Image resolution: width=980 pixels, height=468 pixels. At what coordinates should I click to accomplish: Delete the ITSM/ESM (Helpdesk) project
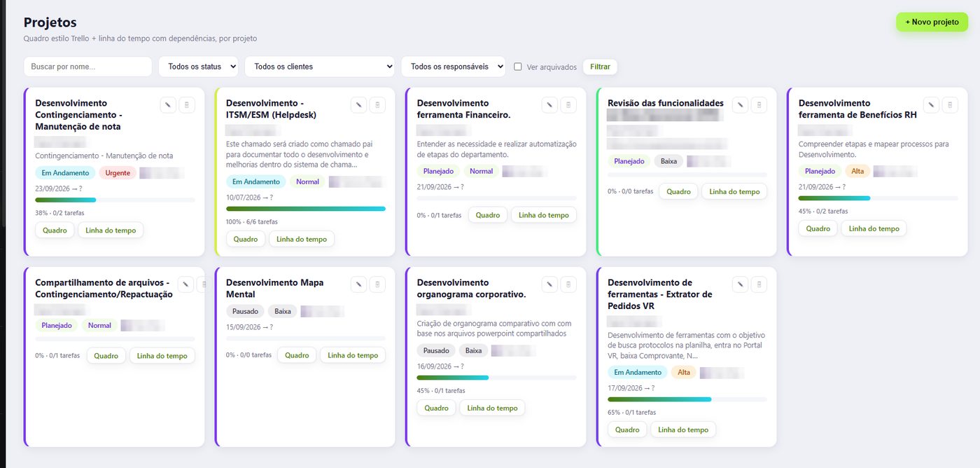tap(377, 105)
